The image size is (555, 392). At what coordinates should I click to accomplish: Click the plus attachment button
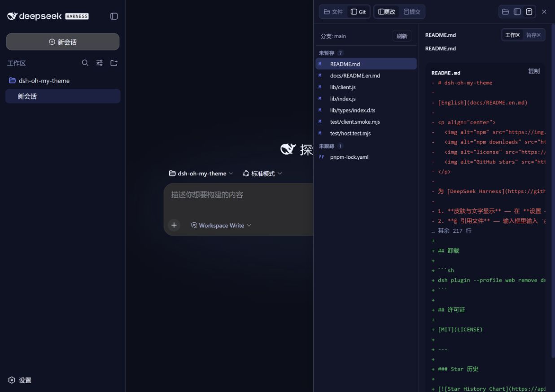pos(174,225)
